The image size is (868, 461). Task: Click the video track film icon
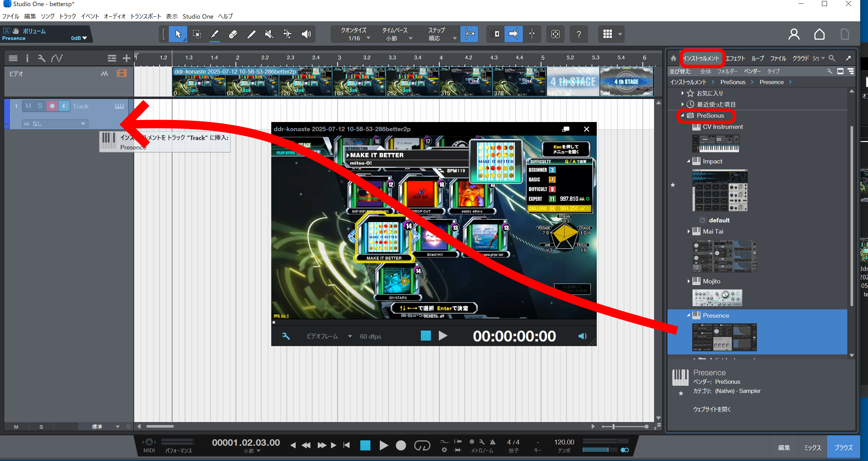tap(121, 73)
